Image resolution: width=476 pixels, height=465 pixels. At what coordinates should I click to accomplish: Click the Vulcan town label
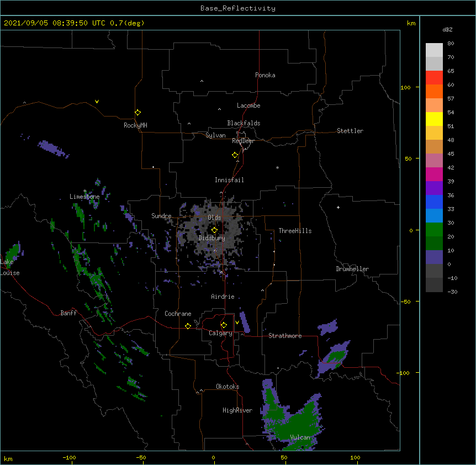pos(300,437)
